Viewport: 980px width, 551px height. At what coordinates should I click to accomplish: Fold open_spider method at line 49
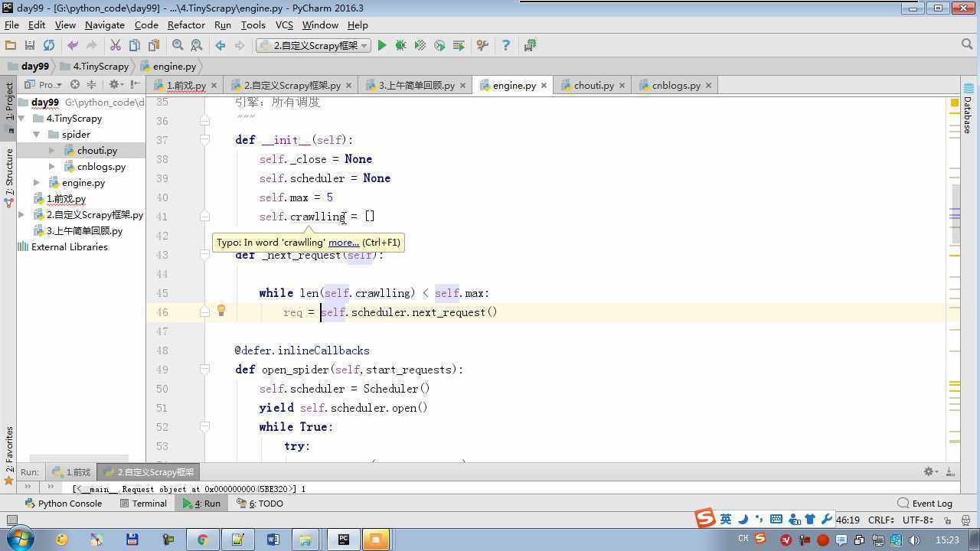click(x=204, y=370)
